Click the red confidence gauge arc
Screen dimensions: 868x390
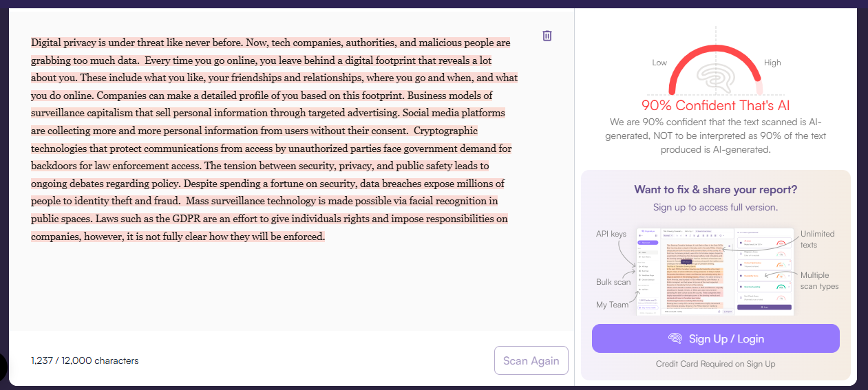click(x=678, y=67)
